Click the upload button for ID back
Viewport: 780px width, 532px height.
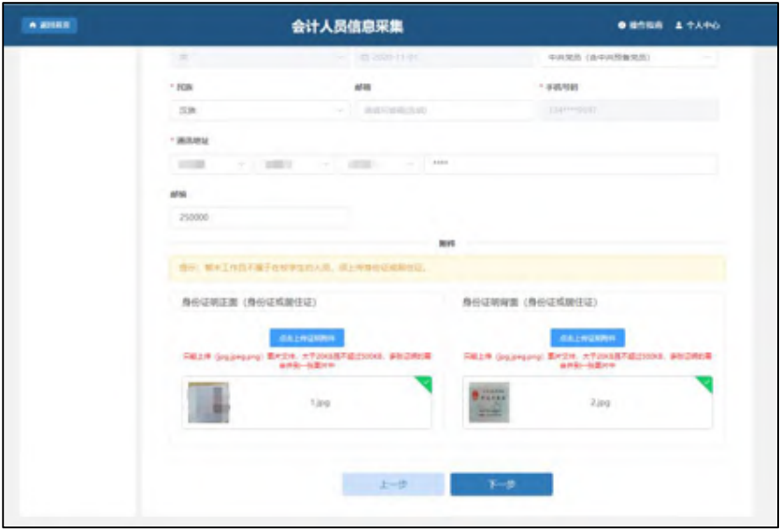[x=587, y=338]
